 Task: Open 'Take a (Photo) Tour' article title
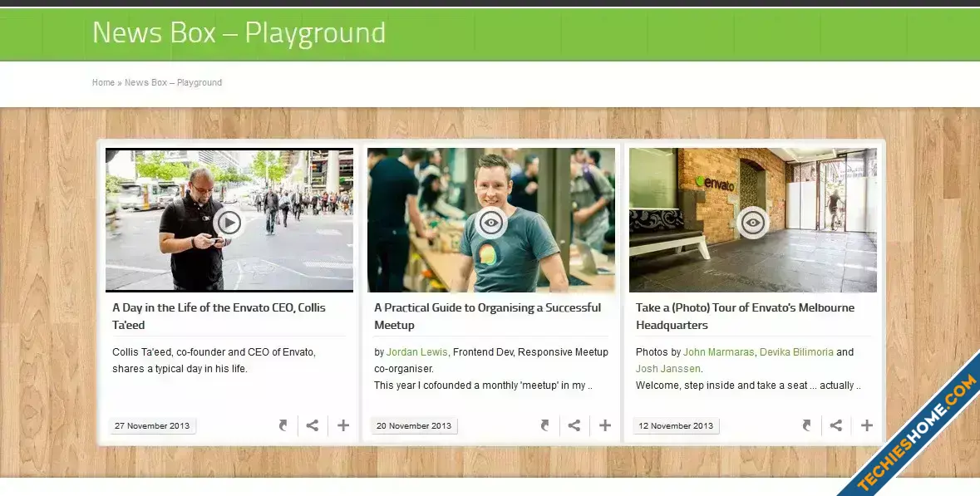click(x=745, y=316)
